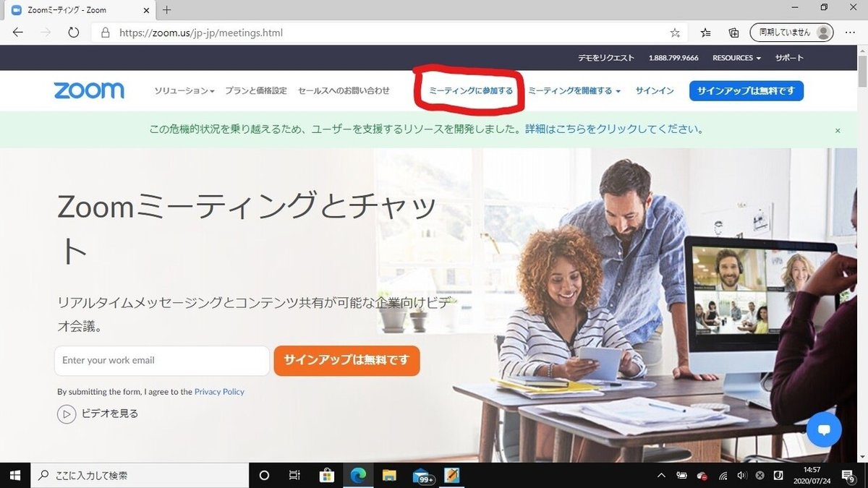Open セールスへのお問い合わせ menu item
Viewport: 868px width, 488px height.
pos(344,90)
